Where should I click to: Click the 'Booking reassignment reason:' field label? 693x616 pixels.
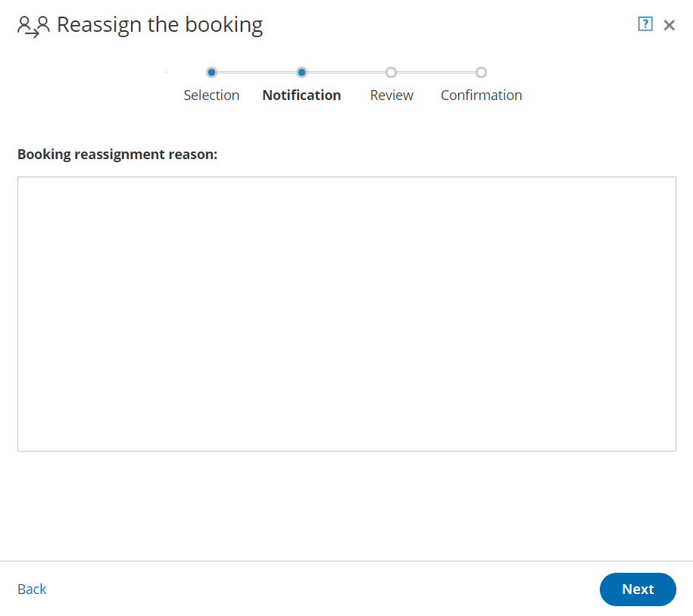click(117, 155)
